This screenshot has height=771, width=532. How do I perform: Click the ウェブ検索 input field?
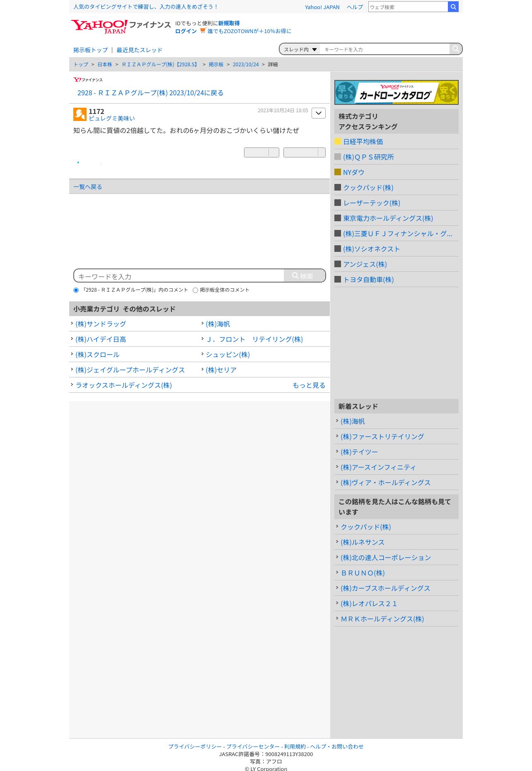pyautogui.click(x=408, y=7)
